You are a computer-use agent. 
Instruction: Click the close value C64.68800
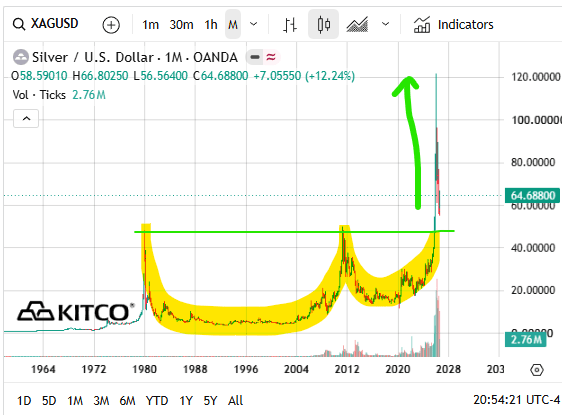pyautogui.click(x=220, y=76)
